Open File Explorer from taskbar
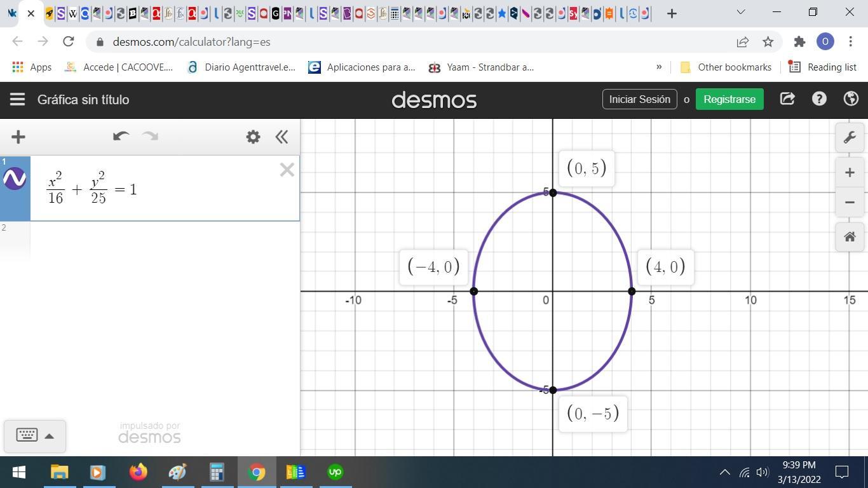Image resolution: width=868 pixels, height=488 pixels. [x=59, y=472]
